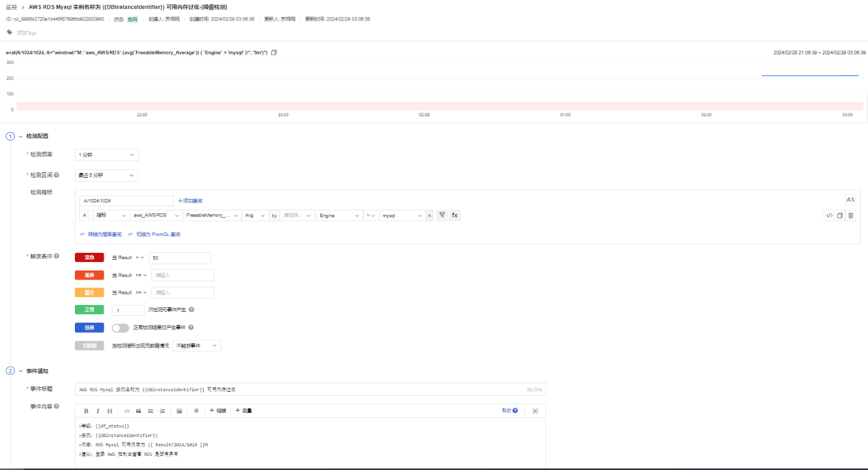Click the A/1024/1024 expression field

click(126, 201)
